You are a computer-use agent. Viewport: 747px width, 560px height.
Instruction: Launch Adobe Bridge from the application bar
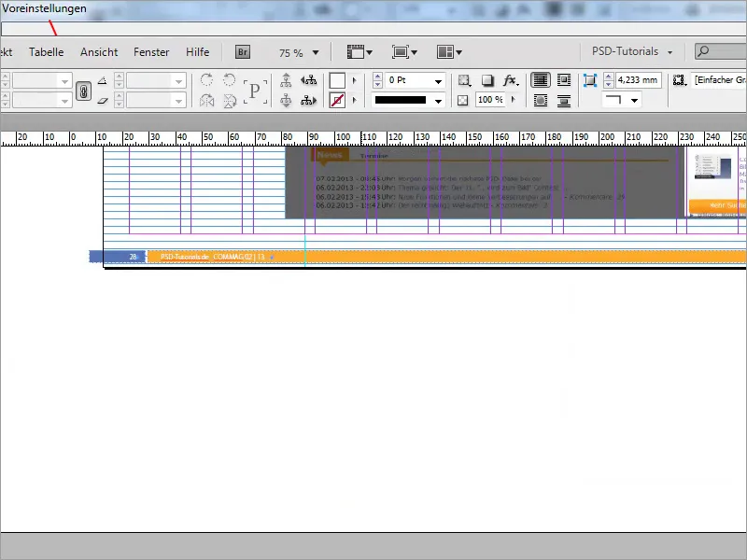coord(242,52)
